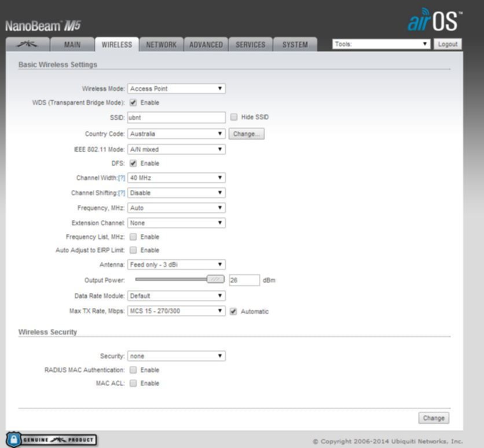Expand the Tools dropdown
The image size is (484, 448).
(381, 44)
